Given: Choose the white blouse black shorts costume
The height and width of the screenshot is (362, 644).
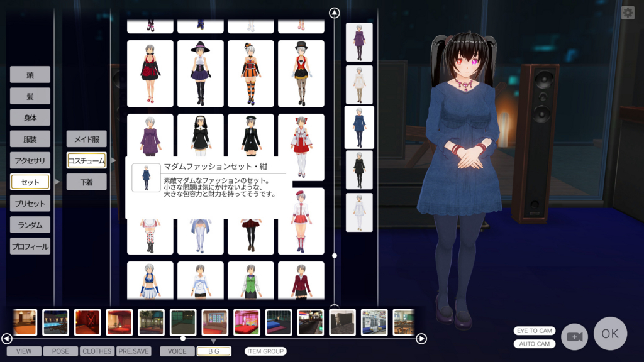Looking at the screenshot, I should (x=201, y=280).
